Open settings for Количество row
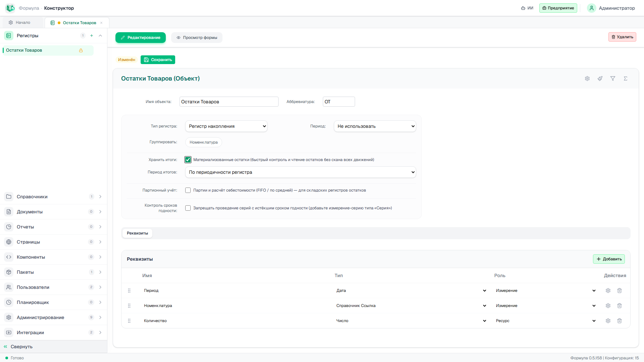 (x=608, y=321)
